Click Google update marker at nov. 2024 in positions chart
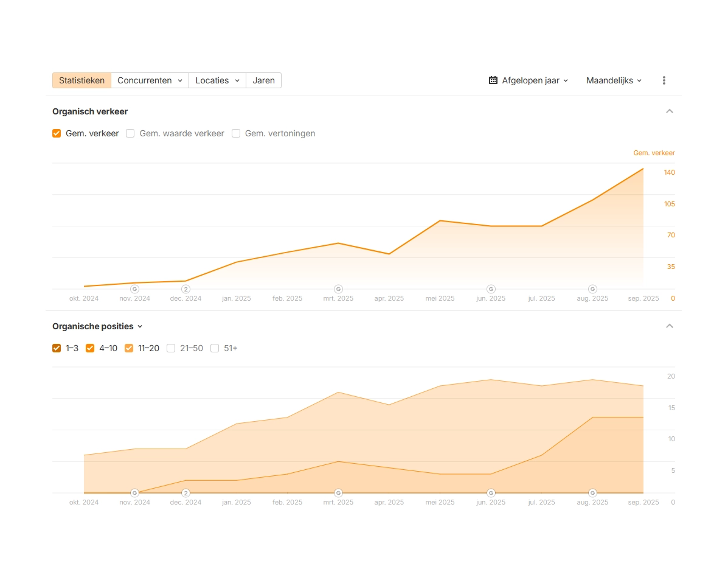Viewport: 728px width, 580px height. (x=135, y=492)
